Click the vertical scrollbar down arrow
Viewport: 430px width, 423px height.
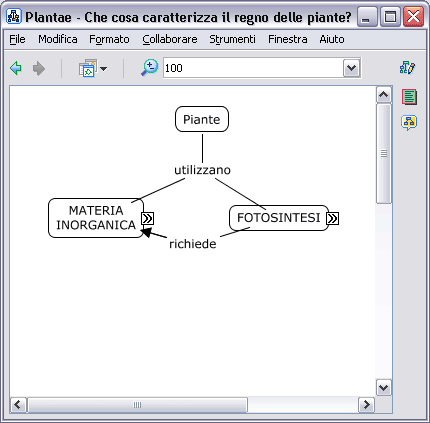pyautogui.click(x=383, y=388)
